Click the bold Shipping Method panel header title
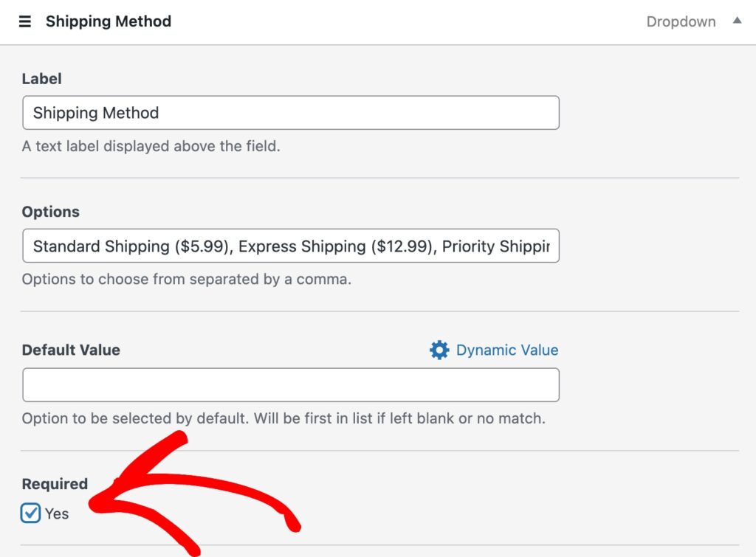 pos(109,22)
